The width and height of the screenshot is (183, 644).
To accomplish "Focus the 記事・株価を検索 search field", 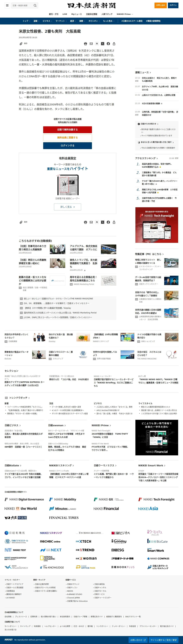I will coord(22,5).
